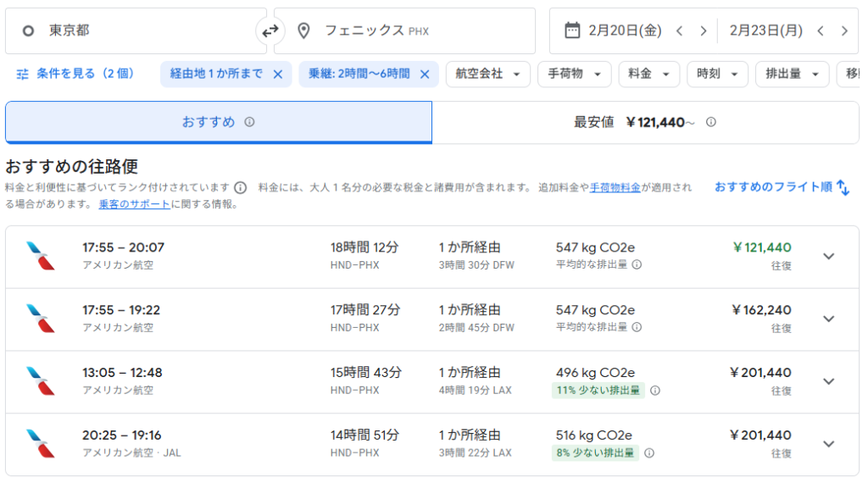Remove the 経由地1か所まで filter chip

point(277,75)
